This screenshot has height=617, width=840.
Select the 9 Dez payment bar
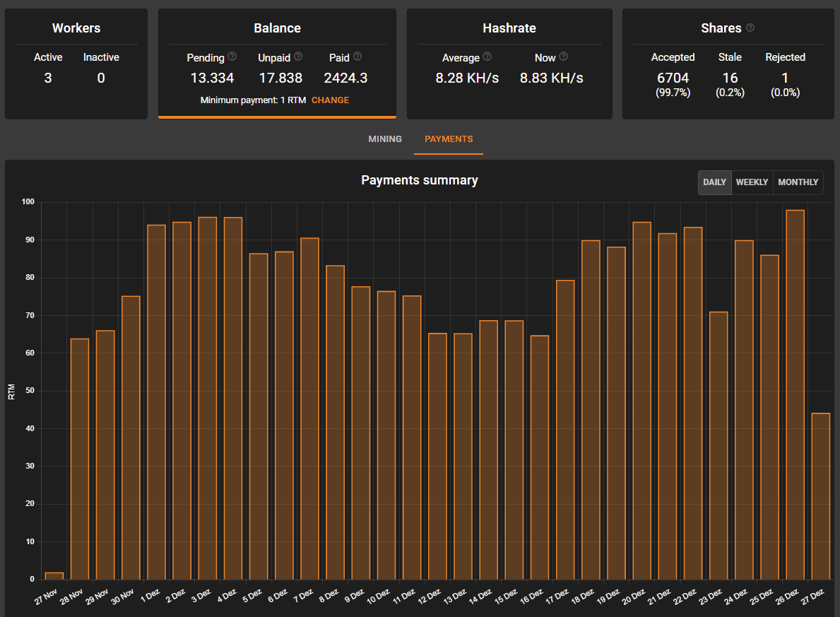pyautogui.click(x=361, y=433)
